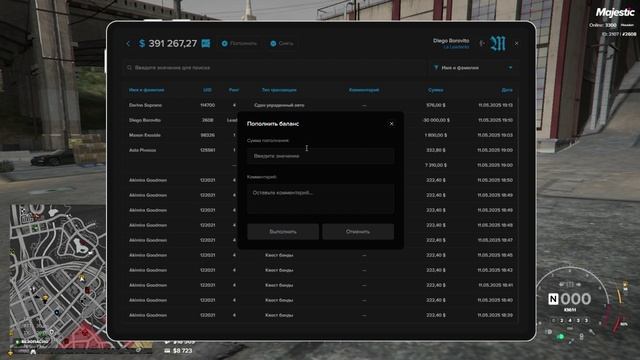Image resolution: width=640 pixels, height=360 pixels.
Task: Close the Пополнить баланс dialog
Action: point(391,124)
